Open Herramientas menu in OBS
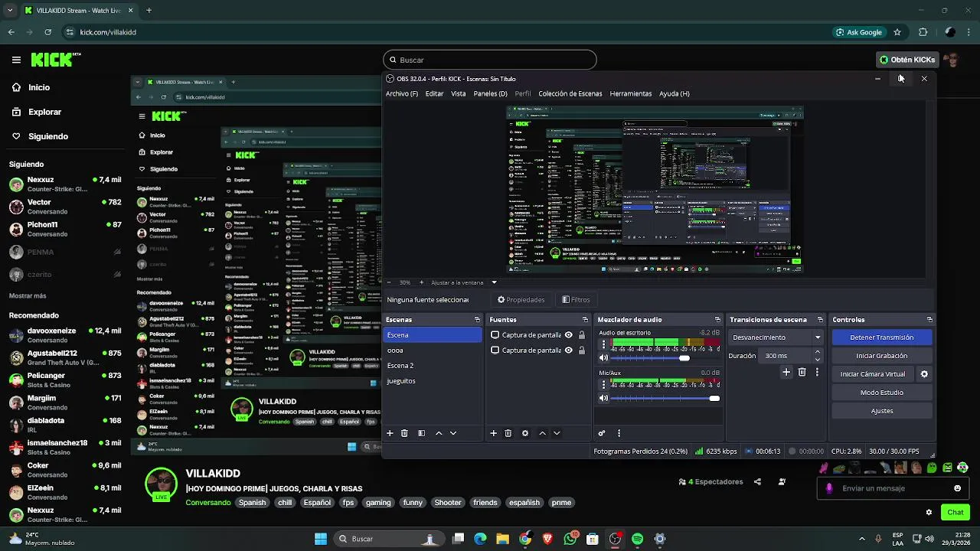The width and height of the screenshot is (980, 551). (631, 93)
